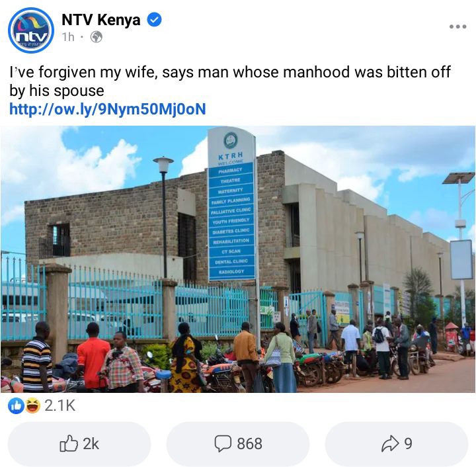
Task: Open the NTV Kenya profile picture
Action: (31, 30)
